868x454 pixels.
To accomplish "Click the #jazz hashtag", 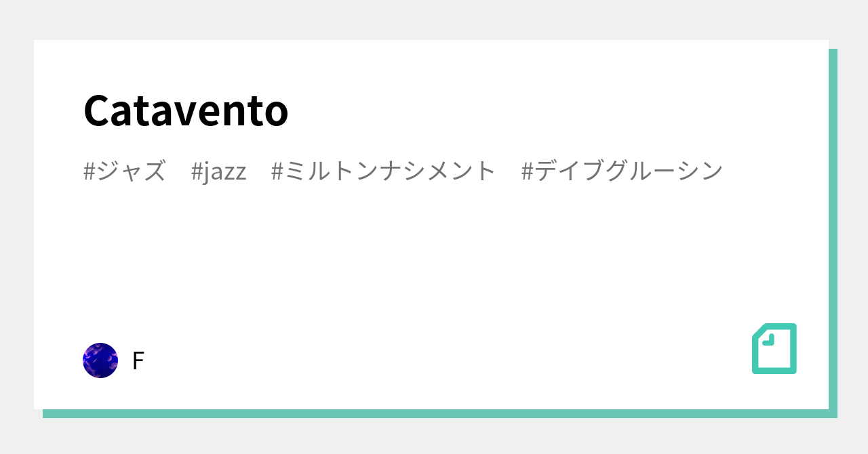I will pyautogui.click(x=218, y=171).
